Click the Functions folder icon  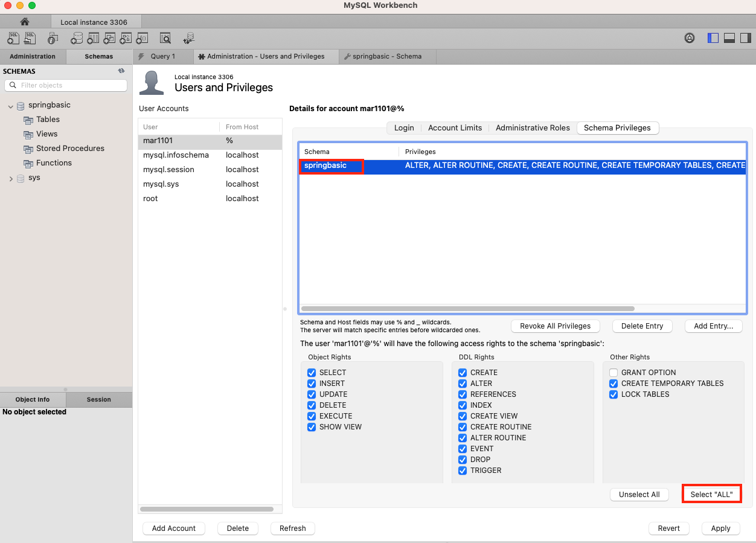coord(28,164)
